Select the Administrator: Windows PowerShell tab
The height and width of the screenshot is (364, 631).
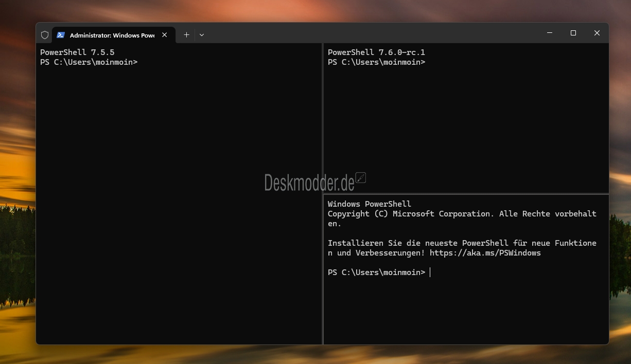point(112,35)
